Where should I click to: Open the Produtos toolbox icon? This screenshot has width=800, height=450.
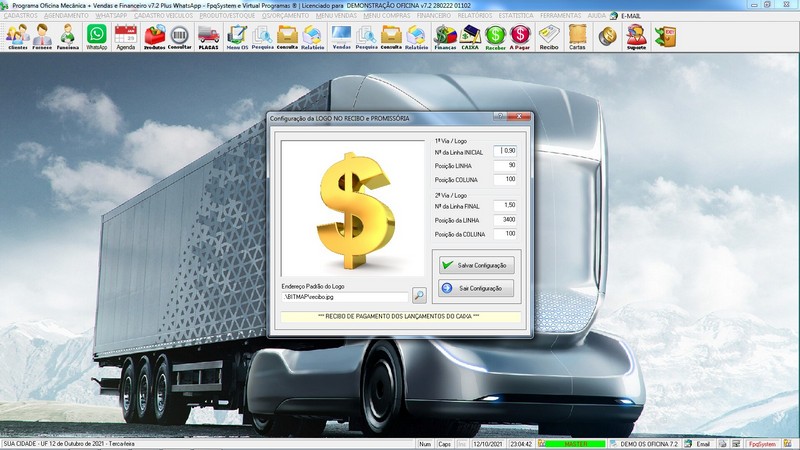[x=155, y=37]
